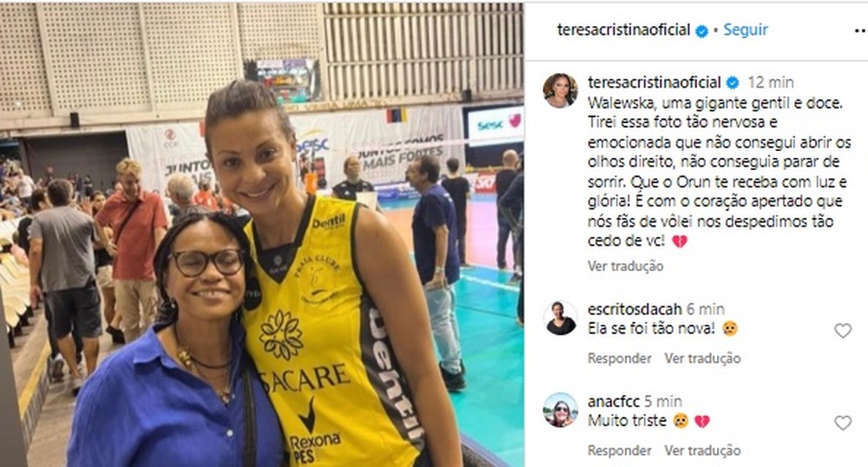Open teresacristinaoficial profile picture in caption

tap(560, 91)
